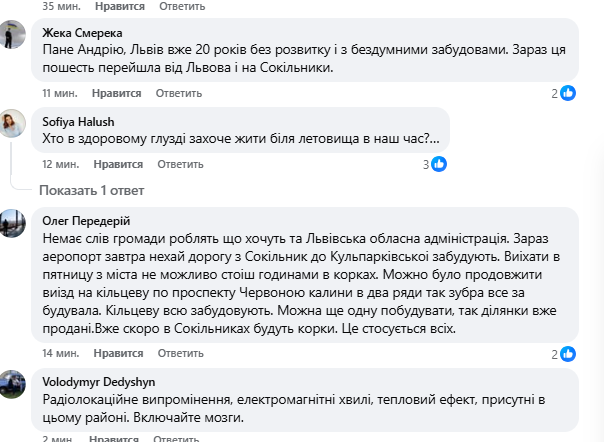Screen dimensions: 604x442
Task: Like Жека Смерека's comment via "Нравится"
Action: (115, 94)
